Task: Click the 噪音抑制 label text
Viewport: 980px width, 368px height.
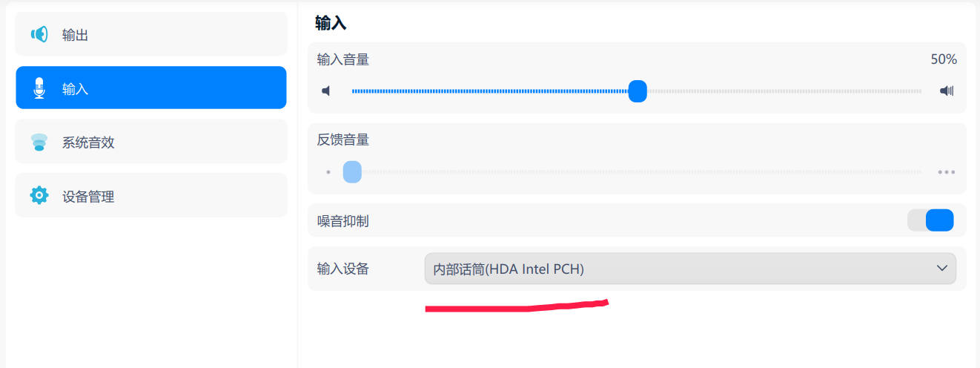Action: coord(343,221)
